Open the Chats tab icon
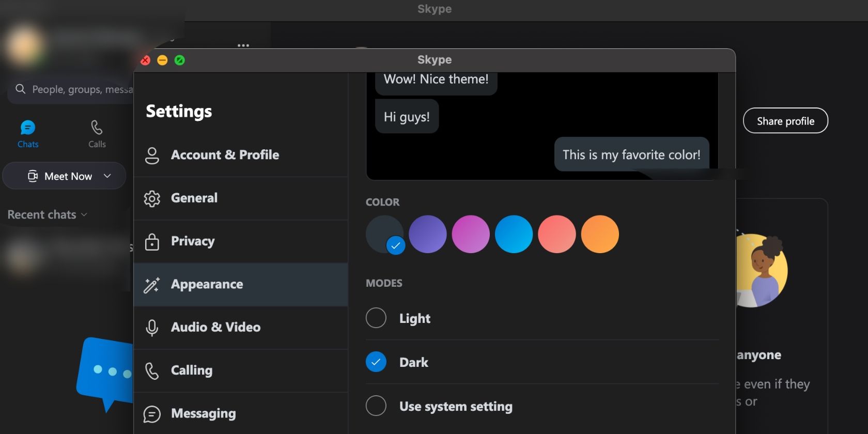Image resolution: width=868 pixels, height=434 pixels. click(28, 128)
